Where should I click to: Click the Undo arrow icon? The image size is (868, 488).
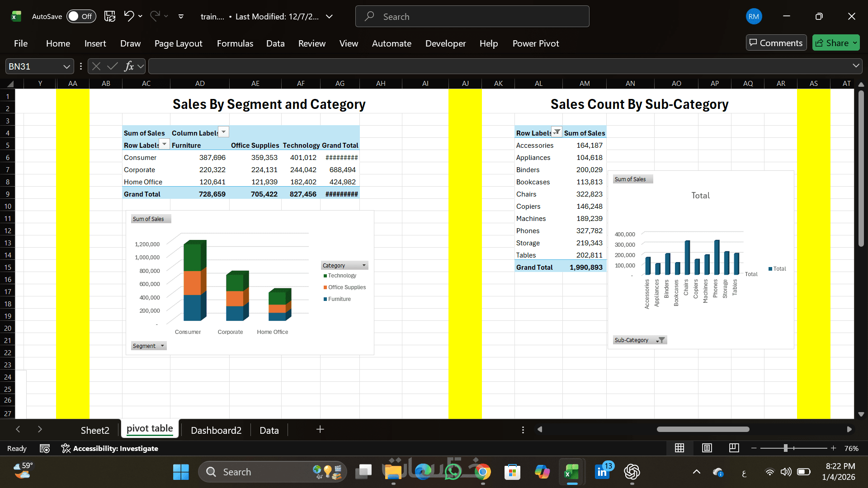[129, 16]
